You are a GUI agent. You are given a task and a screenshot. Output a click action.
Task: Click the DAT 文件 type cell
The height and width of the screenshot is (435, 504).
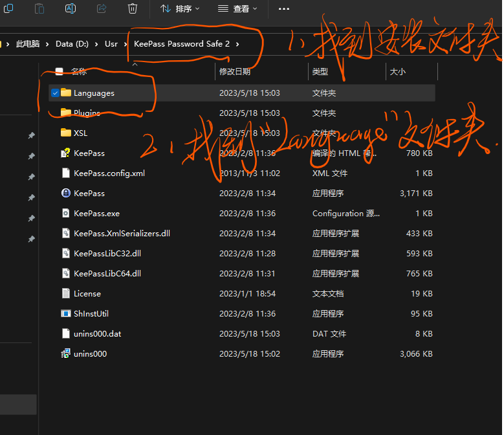point(329,334)
